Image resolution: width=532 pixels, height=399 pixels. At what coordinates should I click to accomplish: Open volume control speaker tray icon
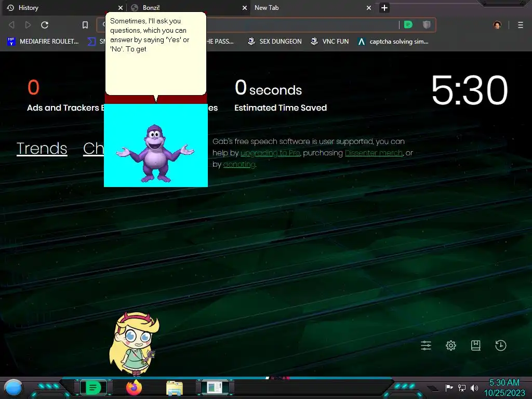point(474,388)
